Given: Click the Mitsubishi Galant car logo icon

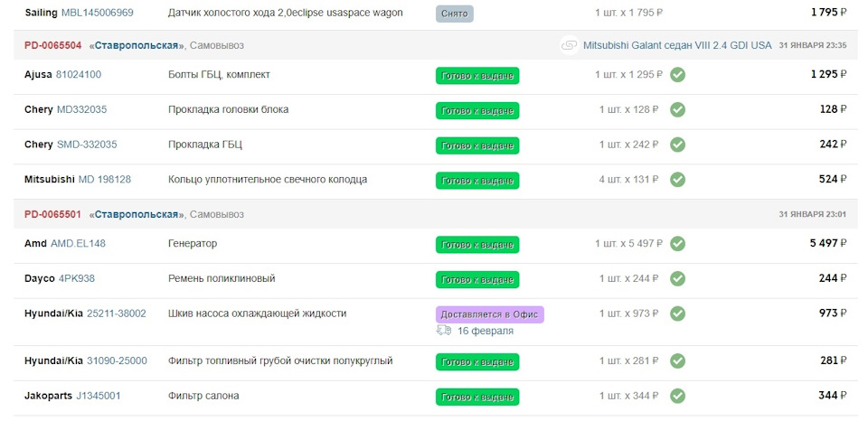Looking at the screenshot, I should [x=569, y=45].
